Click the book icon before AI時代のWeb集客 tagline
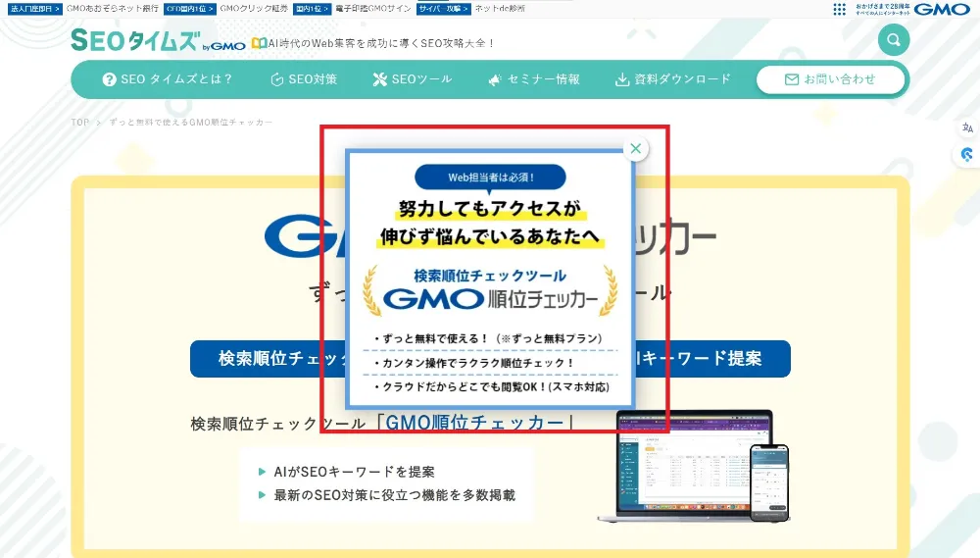Viewport: 980px width, 558px height. [x=259, y=43]
